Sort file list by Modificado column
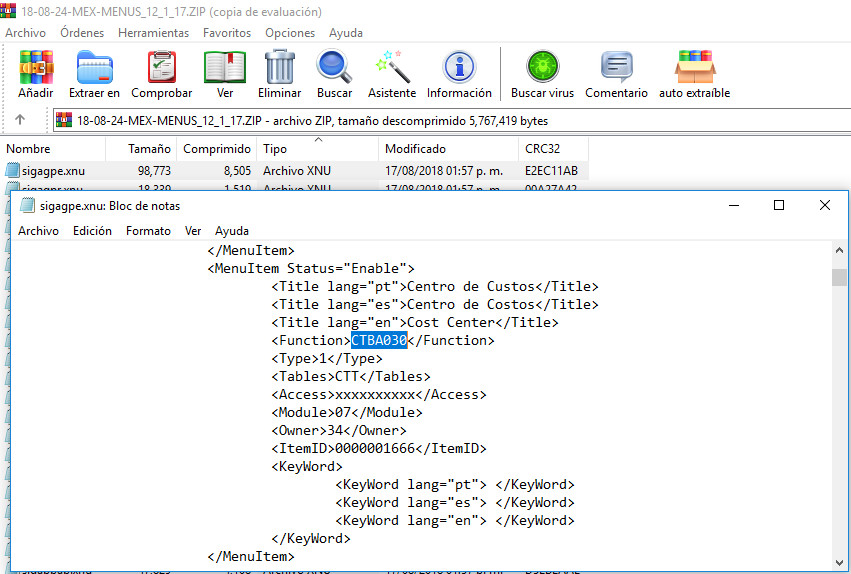The width and height of the screenshot is (851, 574). tap(449, 149)
